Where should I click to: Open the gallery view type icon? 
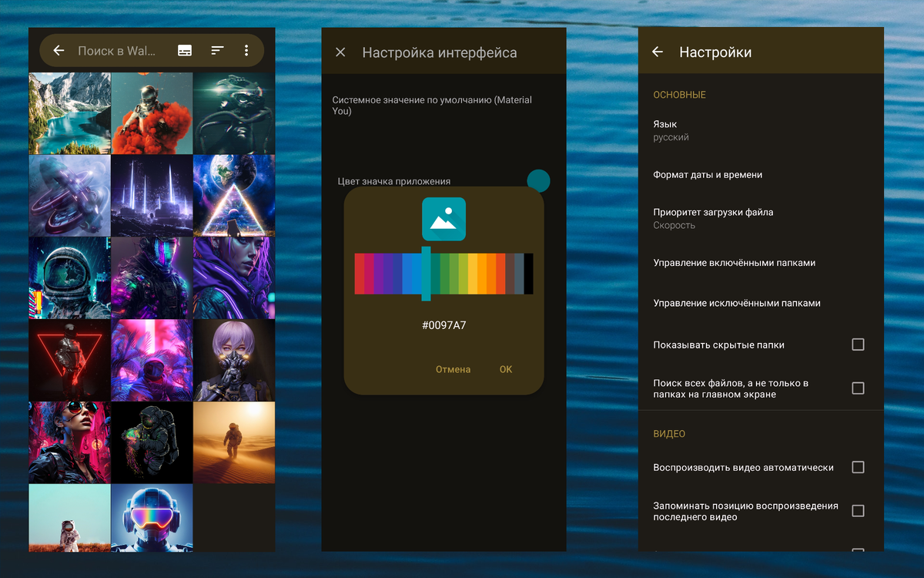185,51
